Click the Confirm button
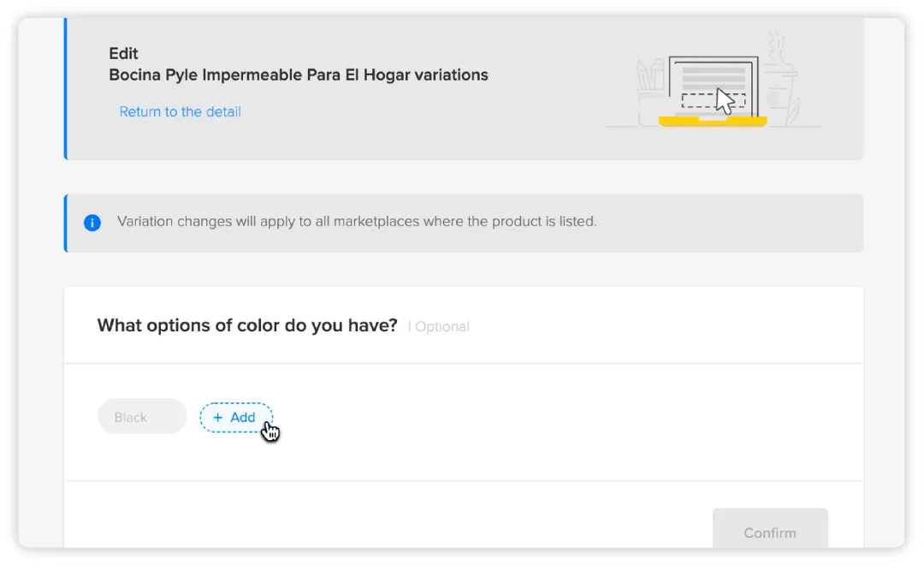This screenshot has height=566, width=924. pyautogui.click(x=769, y=532)
